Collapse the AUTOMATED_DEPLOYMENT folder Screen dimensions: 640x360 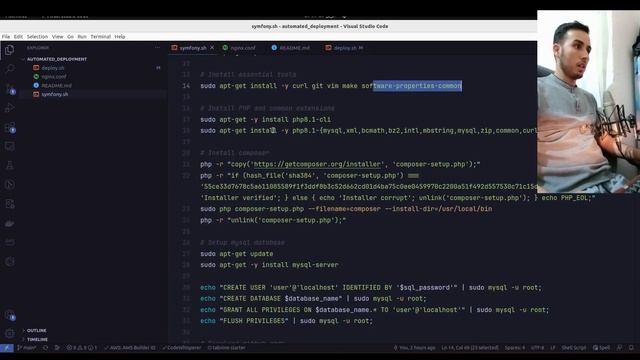(56, 59)
